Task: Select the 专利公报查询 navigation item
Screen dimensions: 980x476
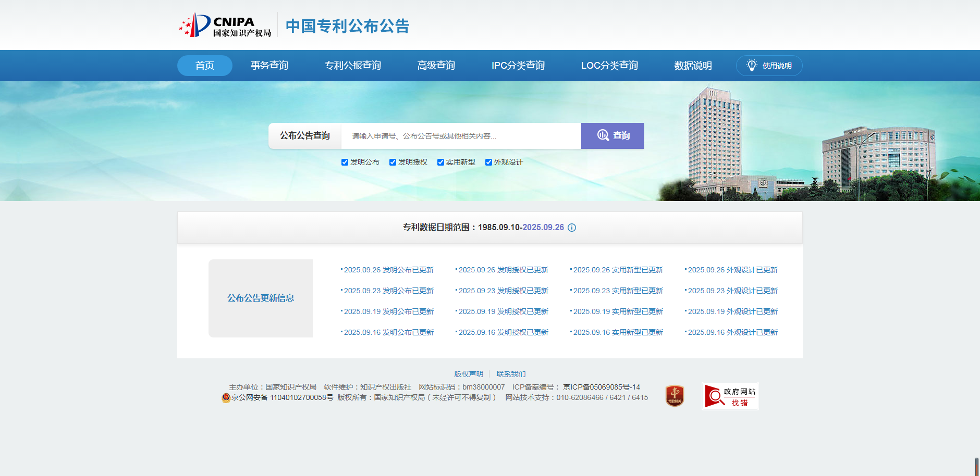Action: click(x=353, y=66)
